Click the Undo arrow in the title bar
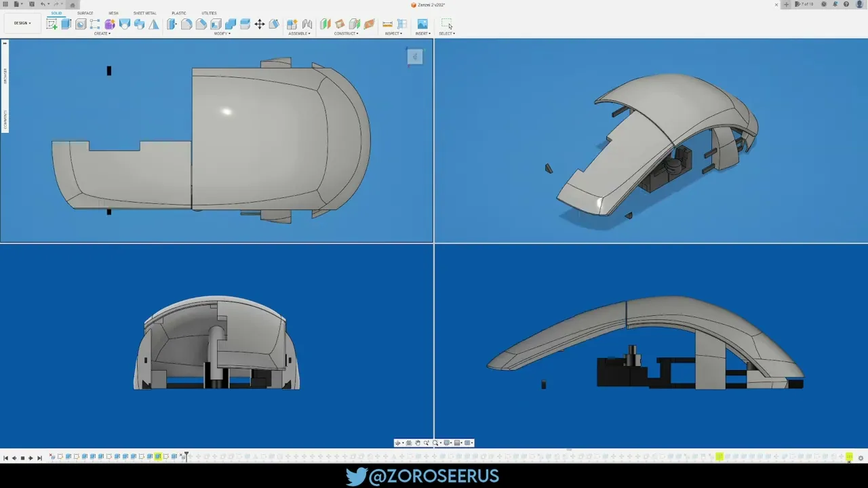 coord(42,4)
